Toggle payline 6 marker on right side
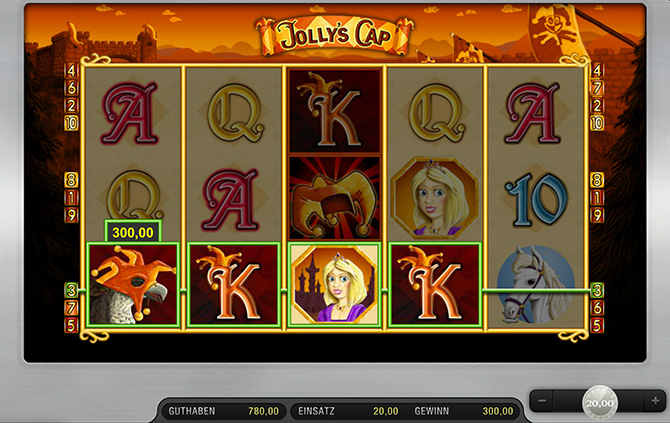670x423 pixels. (597, 308)
